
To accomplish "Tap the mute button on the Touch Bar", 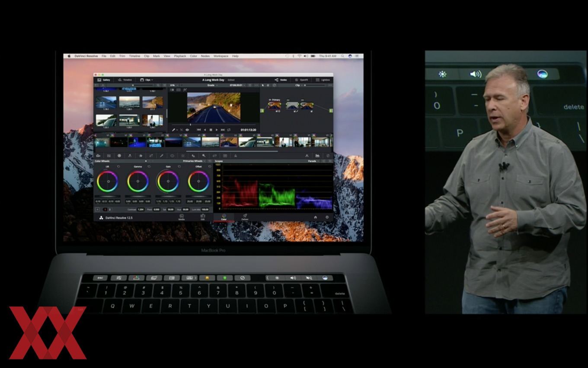I will tap(309, 278).
